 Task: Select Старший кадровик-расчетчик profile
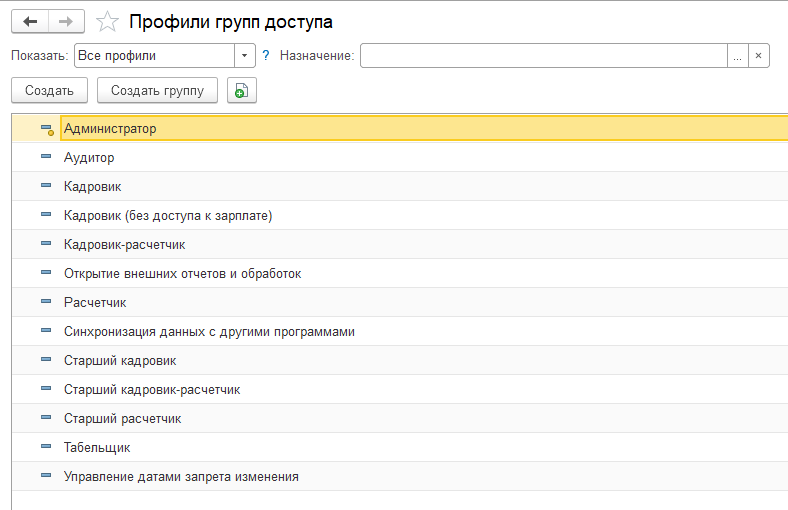(152, 390)
